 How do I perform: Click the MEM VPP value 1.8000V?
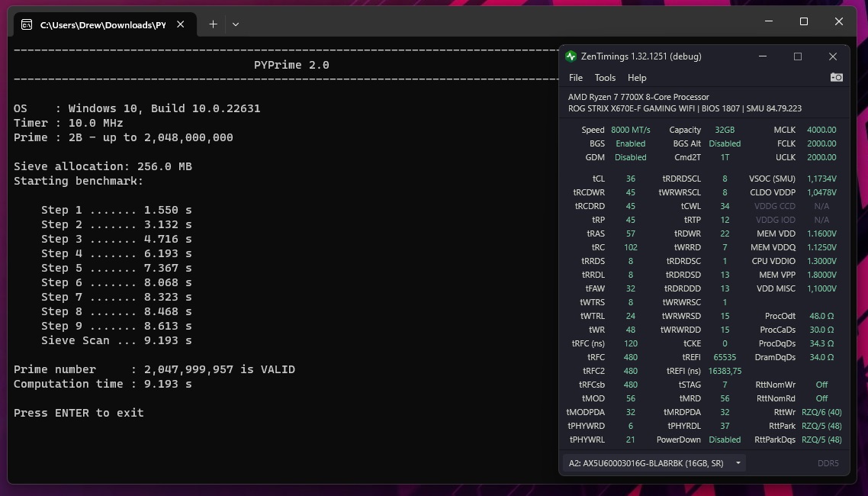[821, 275]
